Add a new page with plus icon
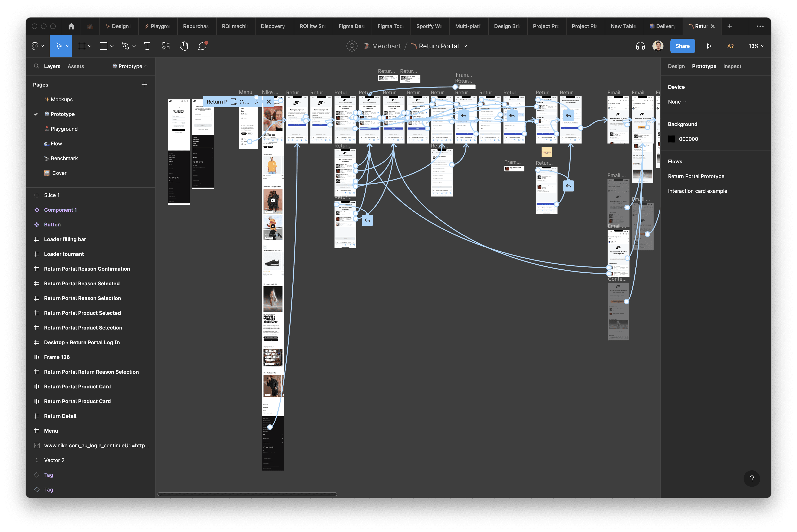Image resolution: width=797 pixels, height=532 pixels. click(144, 84)
